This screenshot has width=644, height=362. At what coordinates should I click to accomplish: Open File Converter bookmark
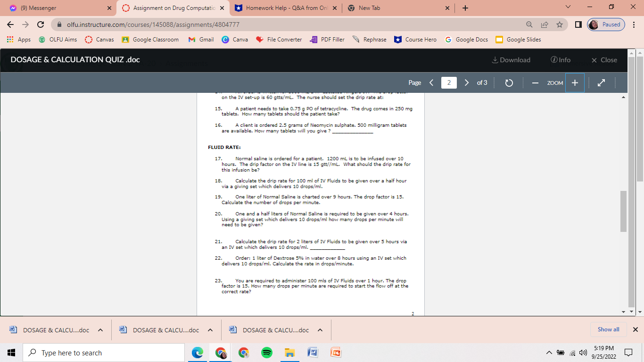coord(279,40)
